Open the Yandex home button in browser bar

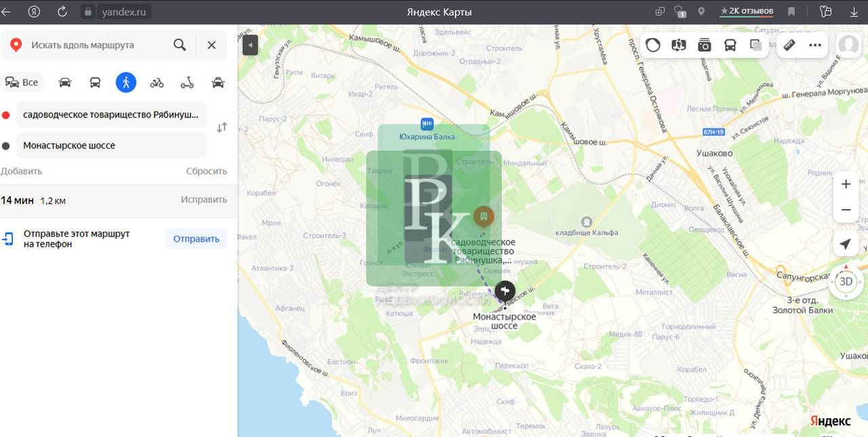(x=34, y=12)
